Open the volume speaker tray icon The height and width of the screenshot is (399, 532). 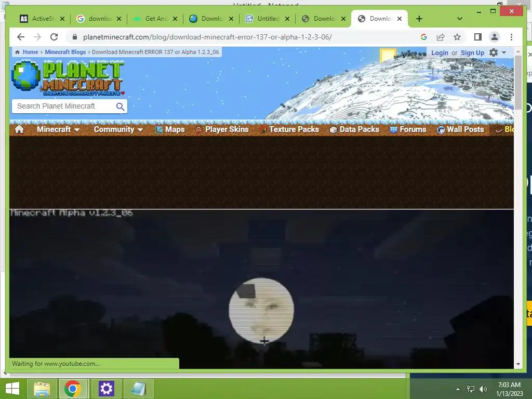pos(483,389)
